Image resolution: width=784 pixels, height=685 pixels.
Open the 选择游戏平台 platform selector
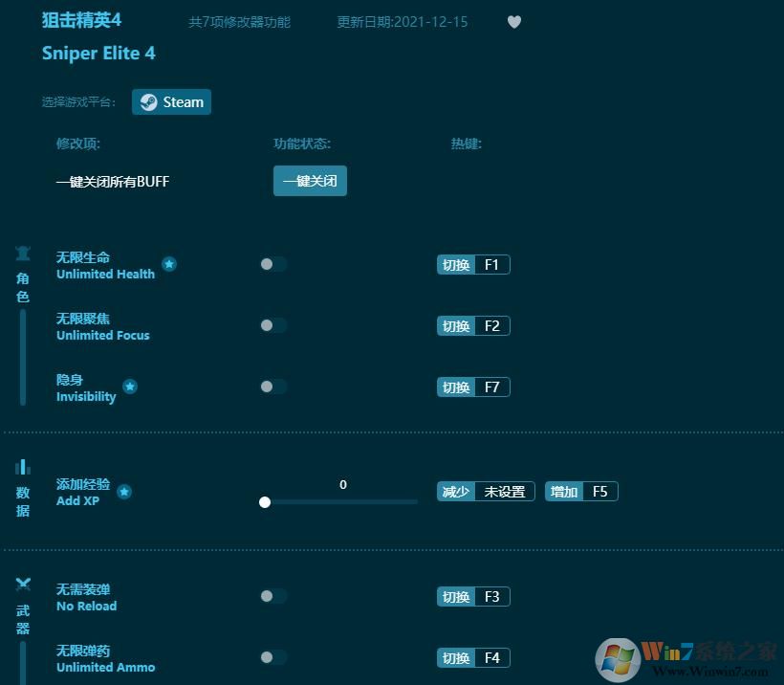pyautogui.click(x=171, y=101)
